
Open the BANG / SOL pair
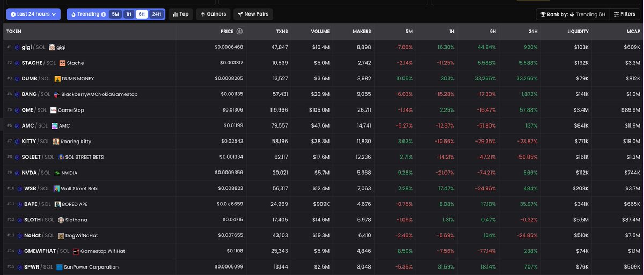pyautogui.click(x=36, y=94)
